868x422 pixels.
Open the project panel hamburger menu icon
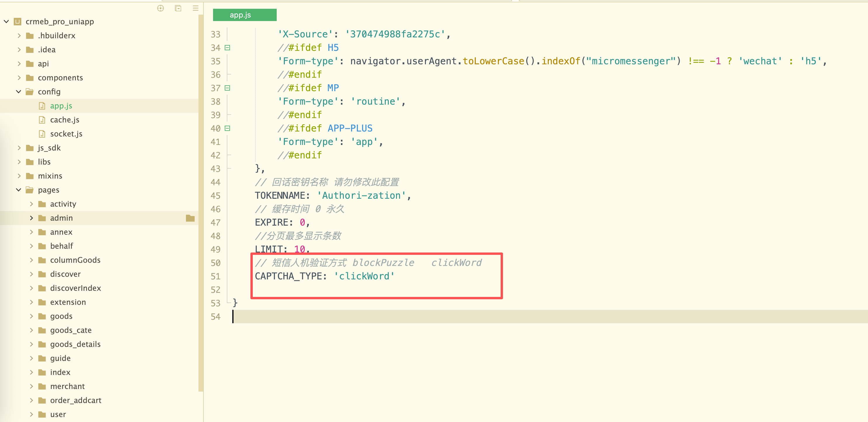tap(196, 8)
